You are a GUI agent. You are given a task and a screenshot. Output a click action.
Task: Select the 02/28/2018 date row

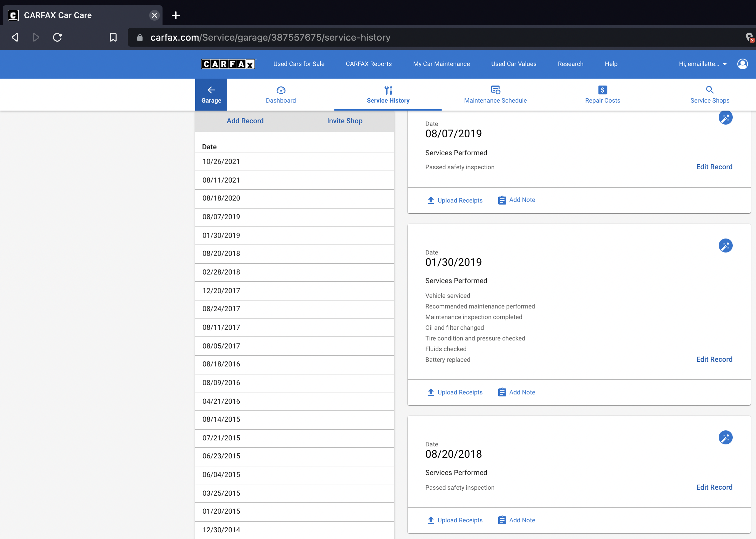pos(295,272)
